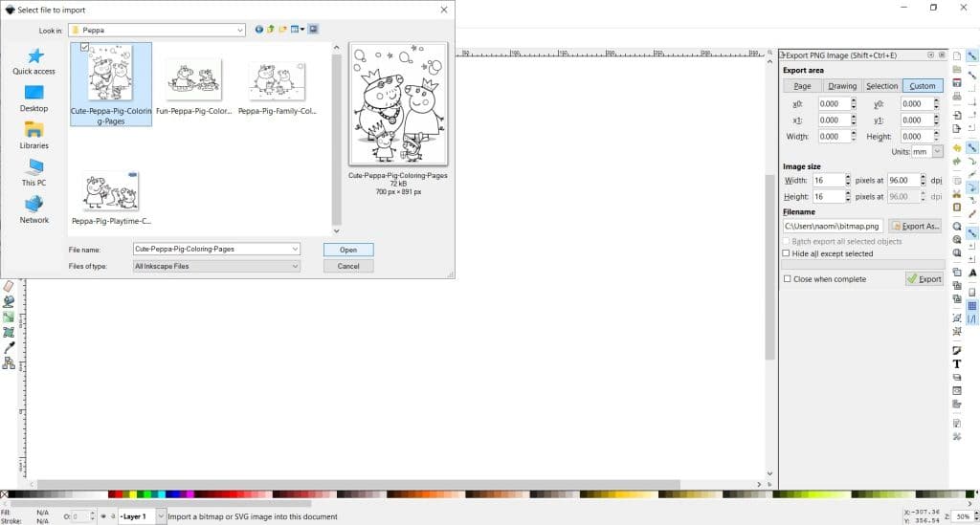Check Close when complete option

(x=787, y=279)
